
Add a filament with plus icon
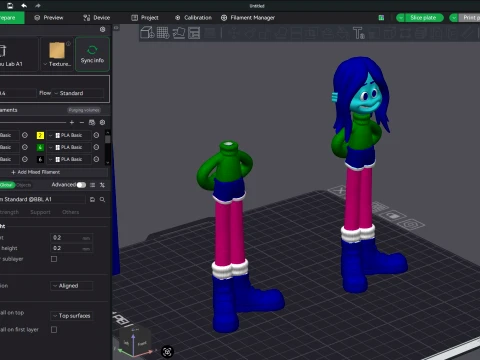point(72,122)
